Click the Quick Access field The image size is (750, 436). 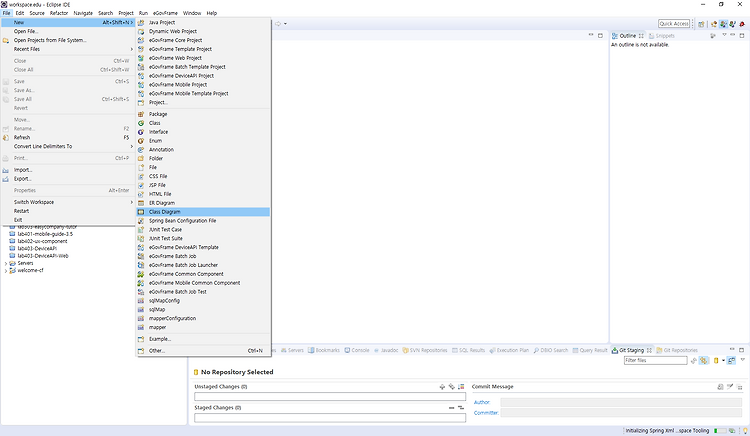(x=674, y=23)
